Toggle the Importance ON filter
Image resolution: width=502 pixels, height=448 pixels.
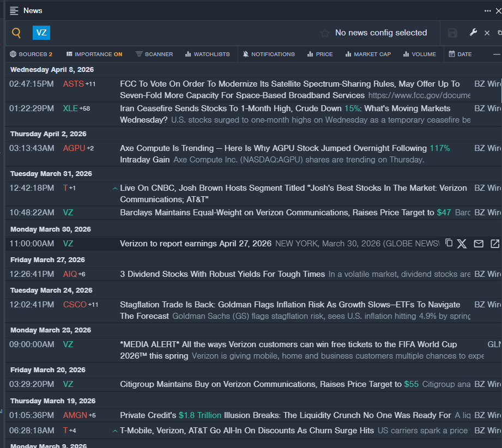[x=94, y=54]
